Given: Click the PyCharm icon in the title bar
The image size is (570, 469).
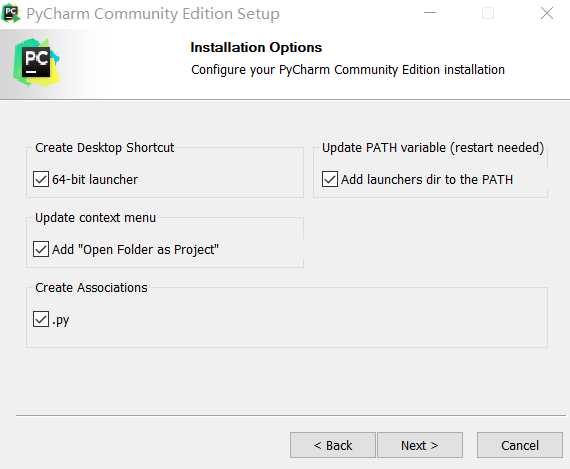Looking at the screenshot, I should click(x=11, y=14).
